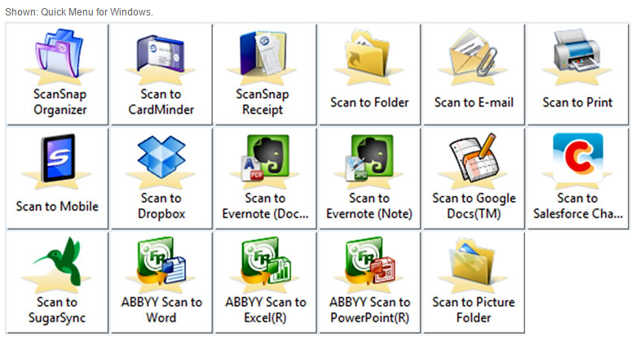
Task: Choose Scan to SugarSync hummingbird
Action: (x=57, y=262)
